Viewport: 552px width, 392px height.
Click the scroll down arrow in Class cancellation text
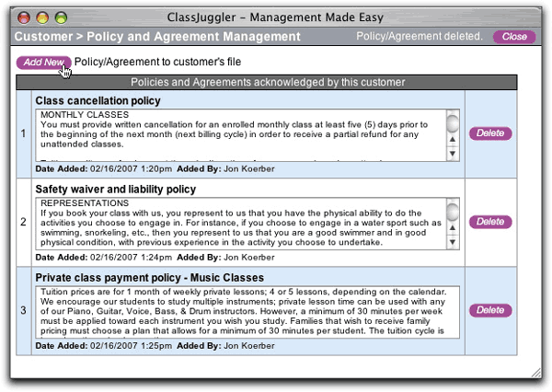453,154
